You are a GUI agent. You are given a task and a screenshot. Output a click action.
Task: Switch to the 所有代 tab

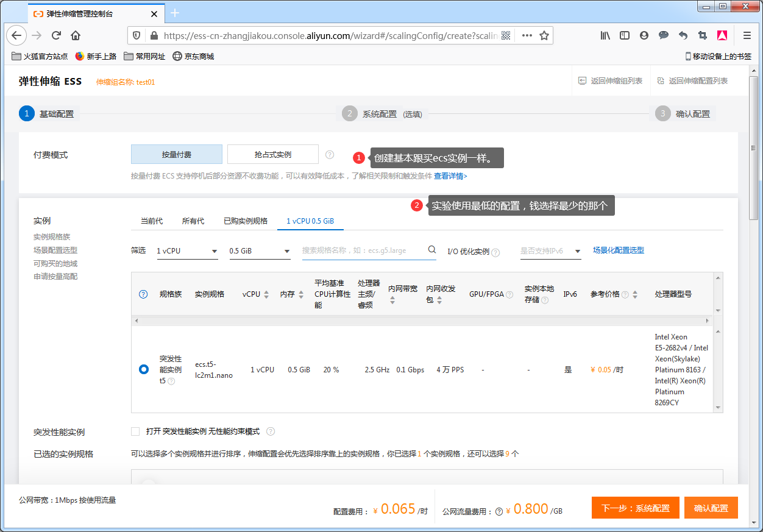click(193, 221)
